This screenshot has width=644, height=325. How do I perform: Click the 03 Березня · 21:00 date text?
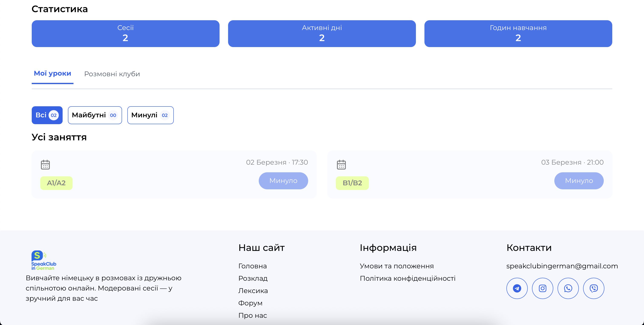[572, 162]
